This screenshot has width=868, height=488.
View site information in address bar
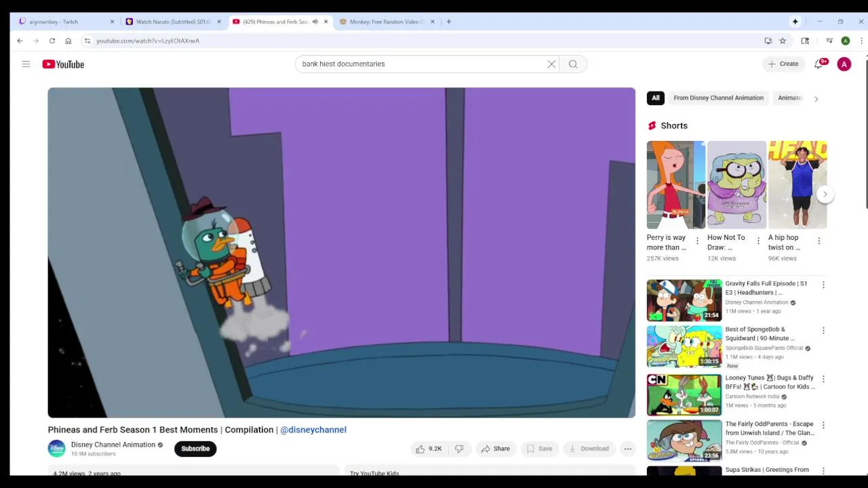tap(87, 41)
